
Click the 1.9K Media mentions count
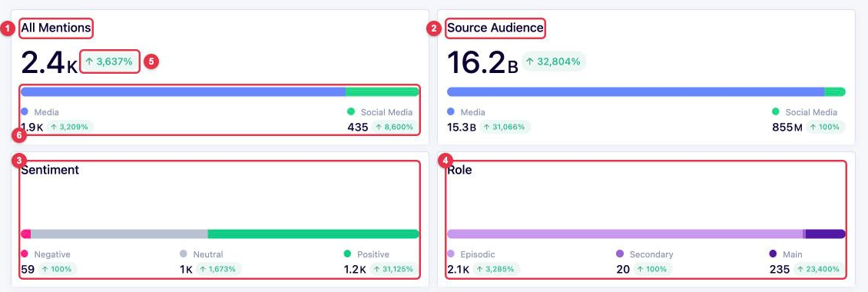(32, 127)
